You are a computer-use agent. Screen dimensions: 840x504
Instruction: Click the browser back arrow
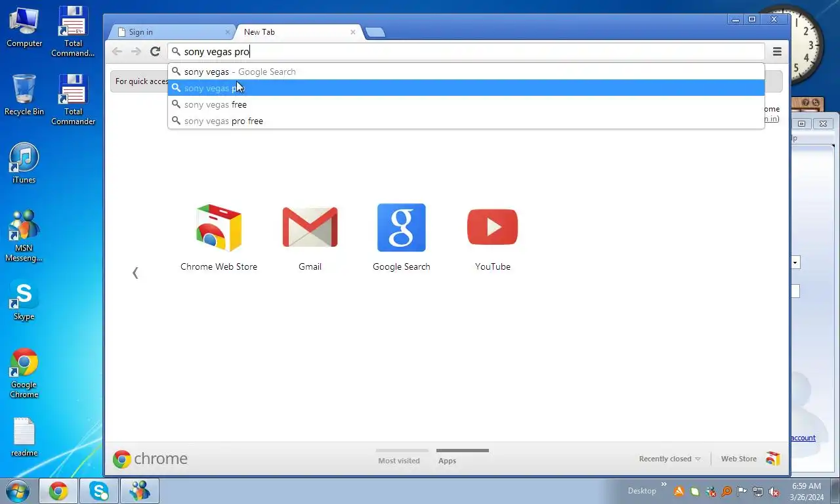click(x=117, y=52)
